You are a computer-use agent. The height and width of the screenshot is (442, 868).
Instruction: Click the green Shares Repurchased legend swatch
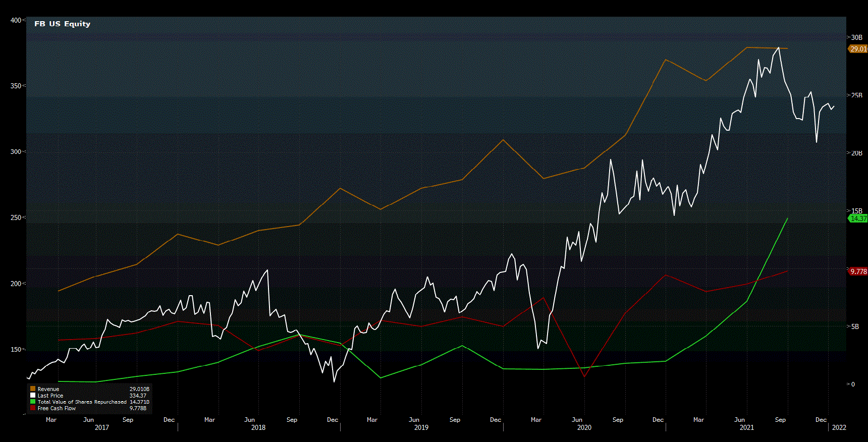[33, 402]
